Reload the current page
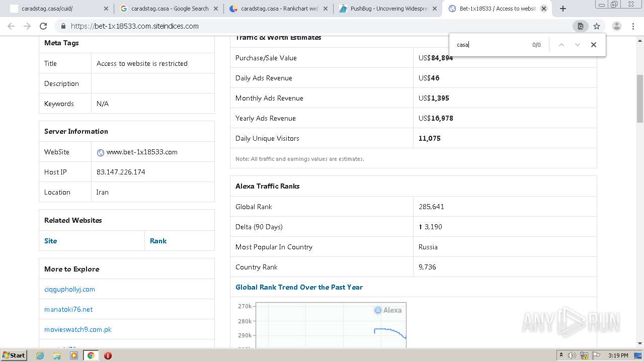644x362 pixels. coord(43,26)
